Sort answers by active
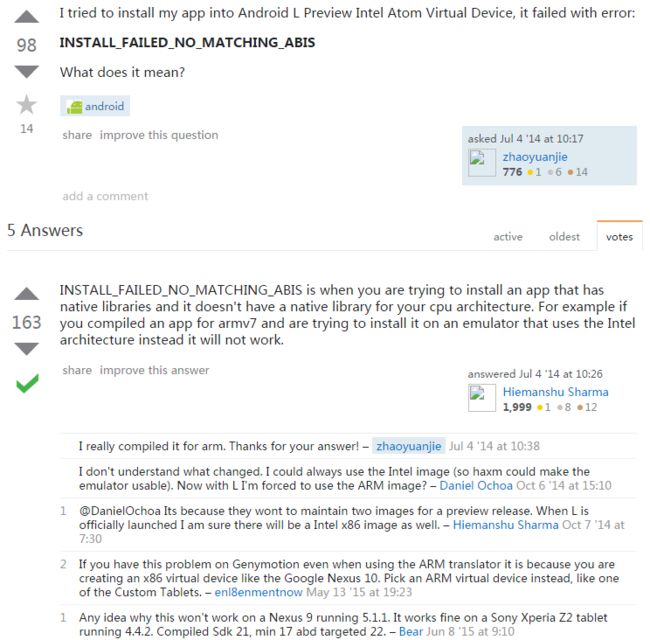650x640 pixels. (508, 237)
